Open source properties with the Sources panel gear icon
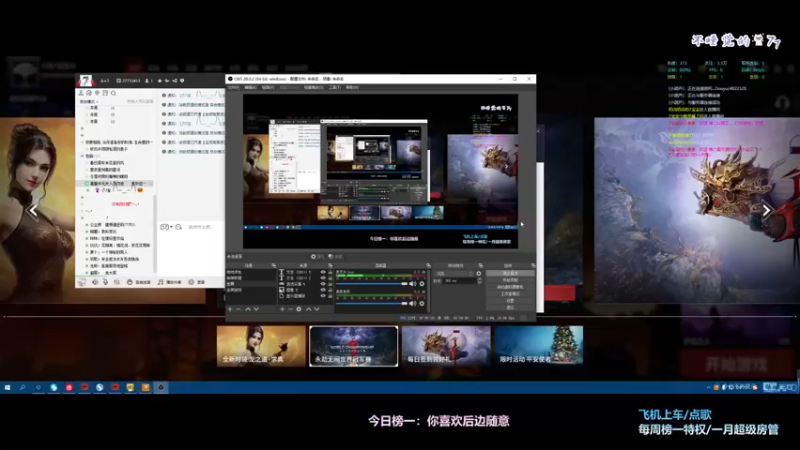The image size is (800, 450). pyautogui.click(x=299, y=309)
